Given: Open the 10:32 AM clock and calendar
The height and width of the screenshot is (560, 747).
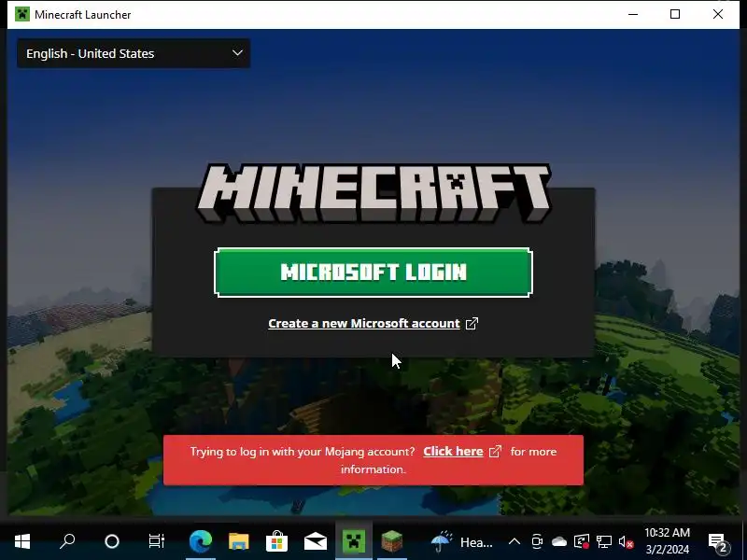Looking at the screenshot, I should (x=667, y=541).
